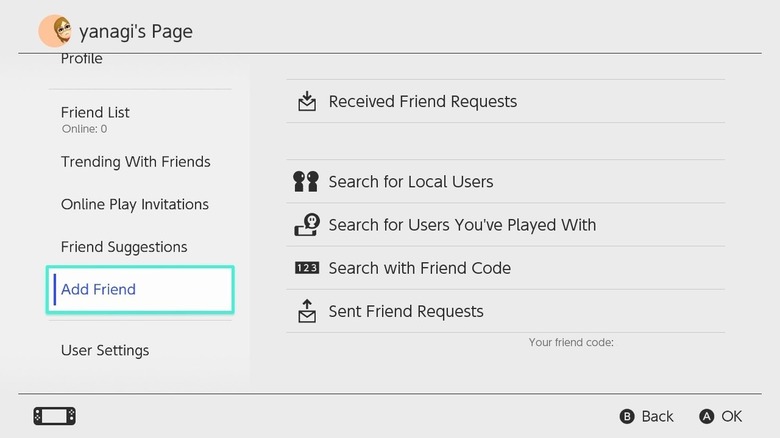Click the B button icon
The width and height of the screenshot is (780, 438).
click(x=627, y=416)
